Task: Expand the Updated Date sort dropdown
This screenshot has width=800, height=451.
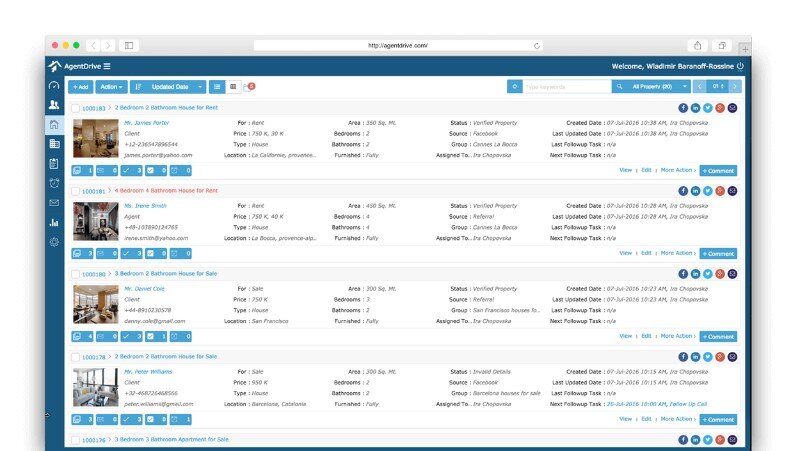Action: click(x=168, y=87)
